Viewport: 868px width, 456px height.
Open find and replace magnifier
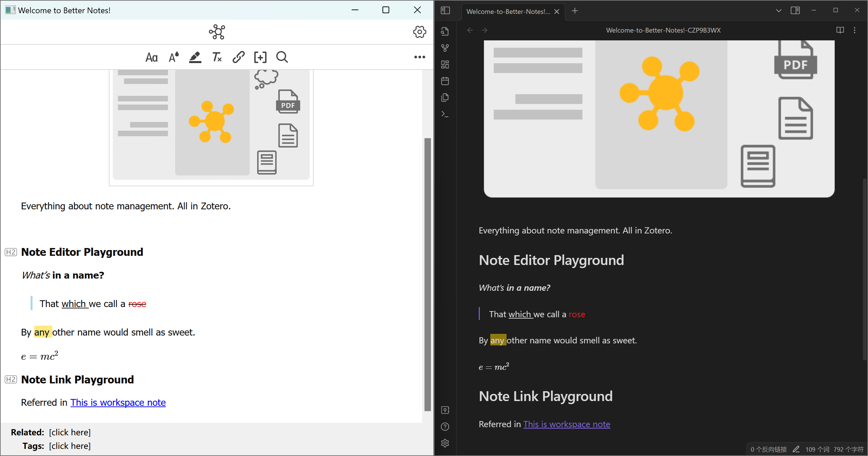[282, 57]
